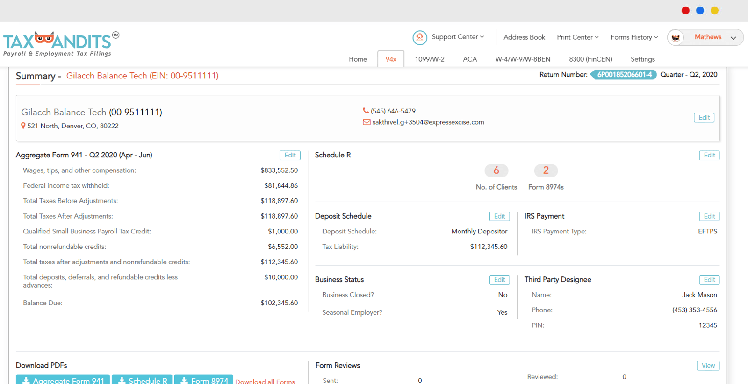
Task: Click the Total nonrefundable credits amount $6,552.00
Action: [x=283, y=247]
